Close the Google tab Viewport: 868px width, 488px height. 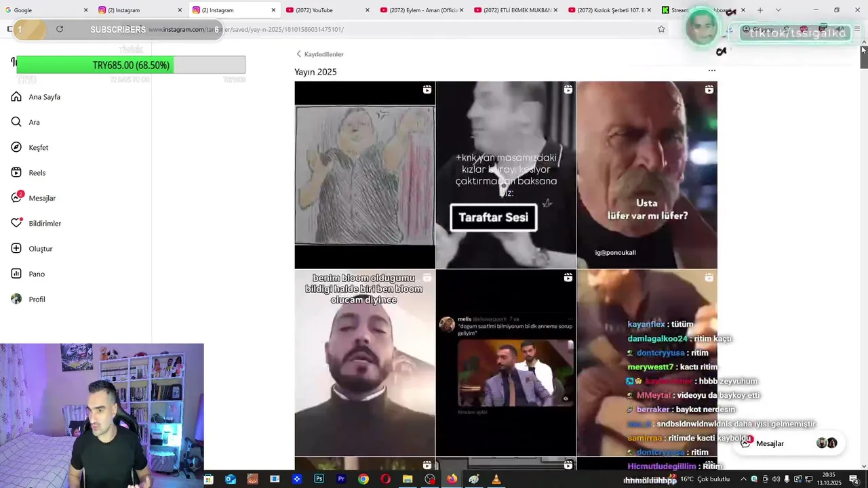(x=85, y=10)
